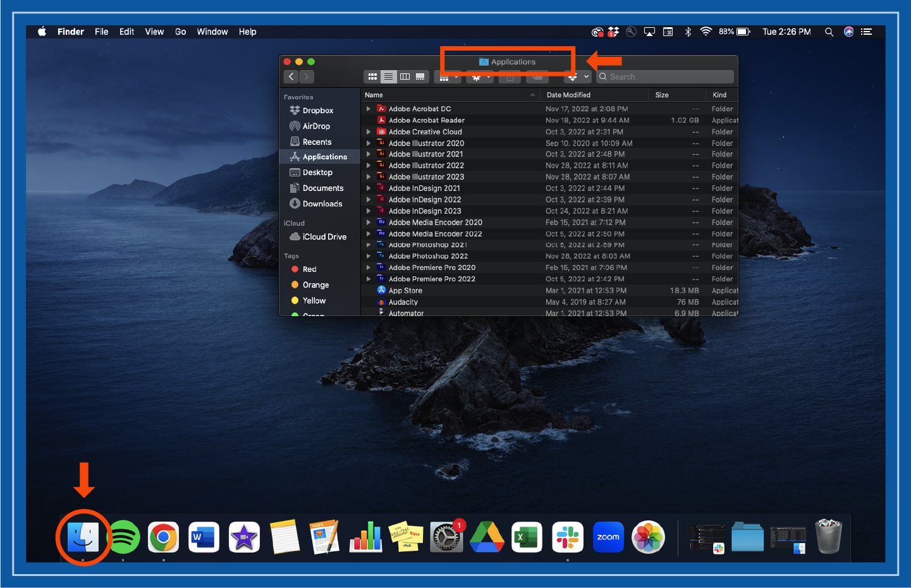911x588 pixels.
Task: Open Finder from the Dock
Action: pos(83,537)
